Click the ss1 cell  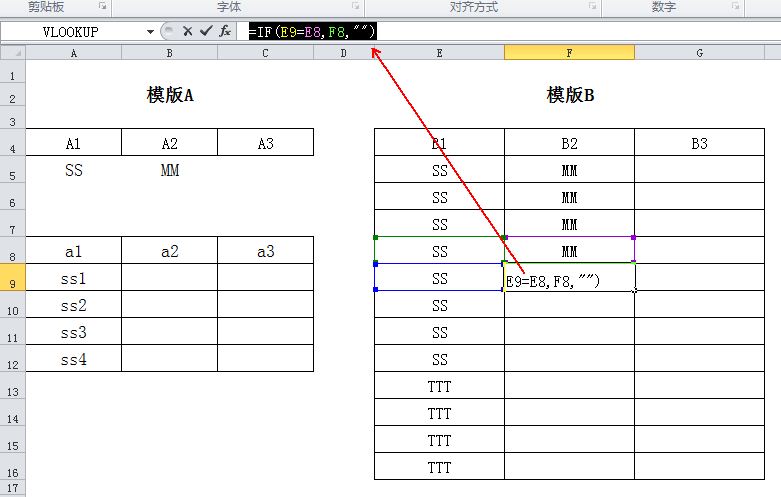74,277
